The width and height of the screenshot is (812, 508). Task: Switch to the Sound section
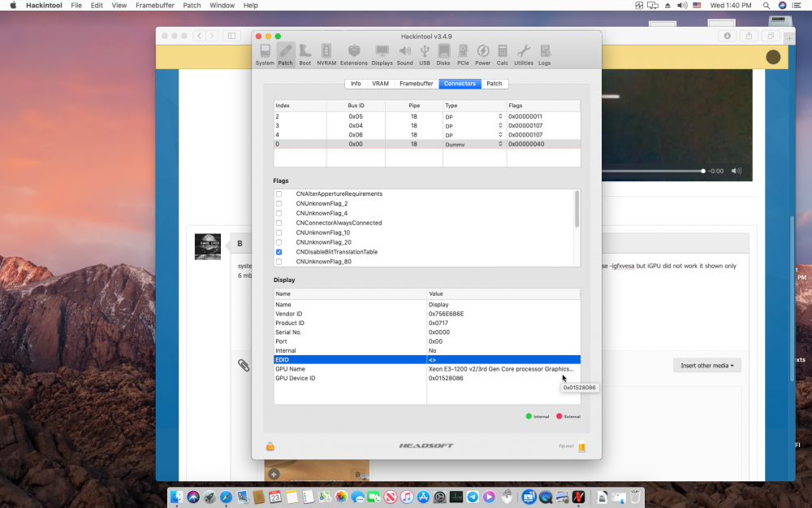click(404, 55)
